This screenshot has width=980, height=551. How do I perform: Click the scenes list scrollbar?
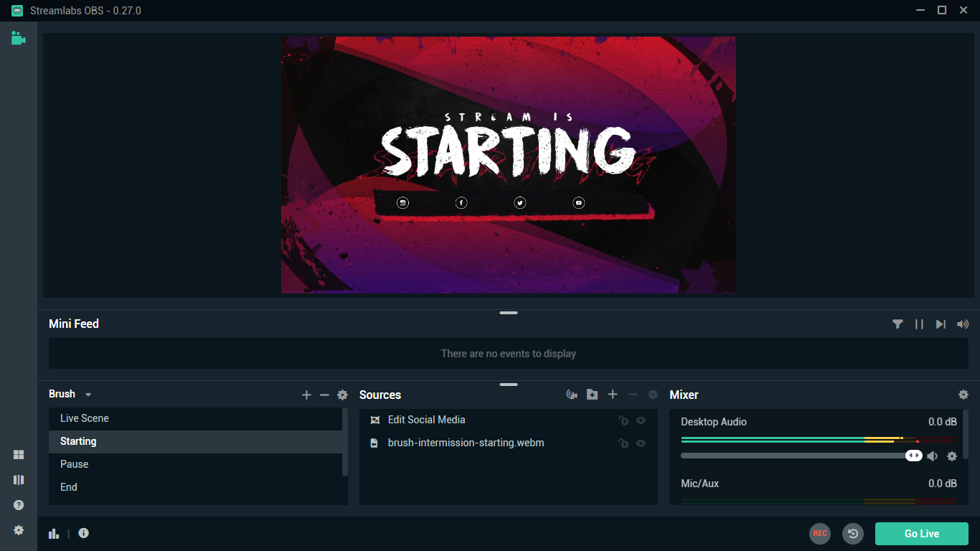coord(345,442)
